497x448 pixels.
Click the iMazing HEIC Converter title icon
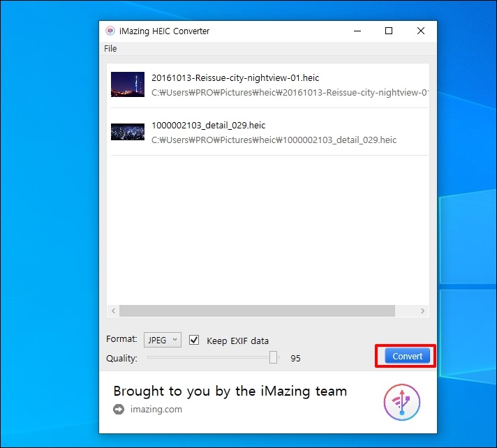coord(110,31)
